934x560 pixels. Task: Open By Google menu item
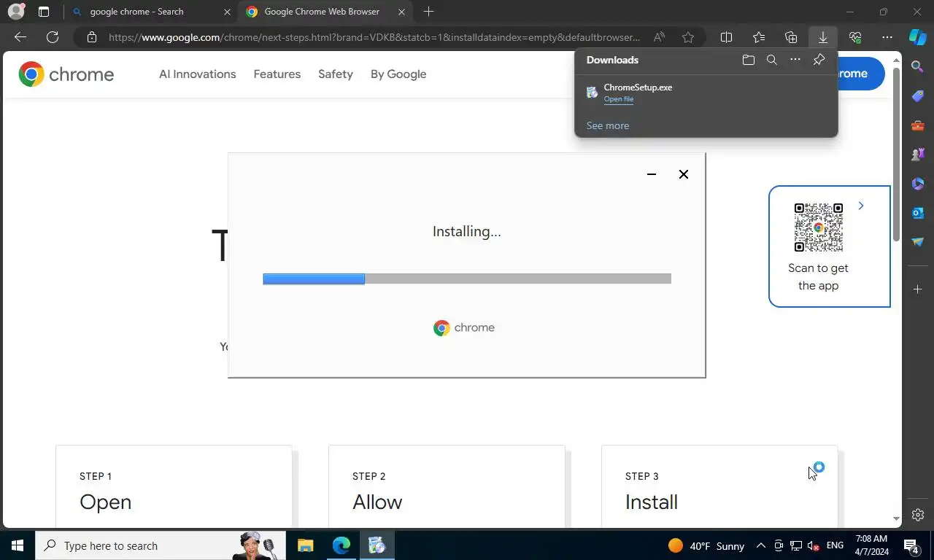click(398, 74)
